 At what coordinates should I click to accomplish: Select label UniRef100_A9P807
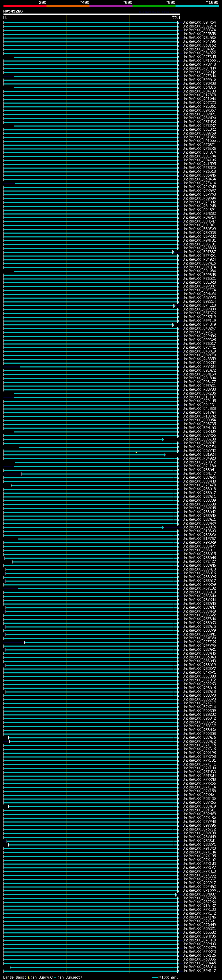click(x=199, y=286)
